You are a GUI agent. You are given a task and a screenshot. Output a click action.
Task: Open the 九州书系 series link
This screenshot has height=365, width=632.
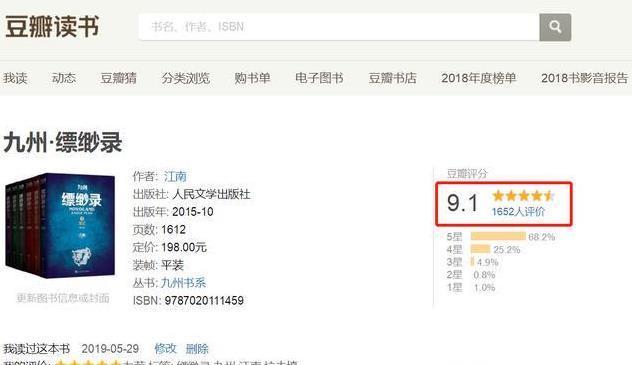(183, 283)
